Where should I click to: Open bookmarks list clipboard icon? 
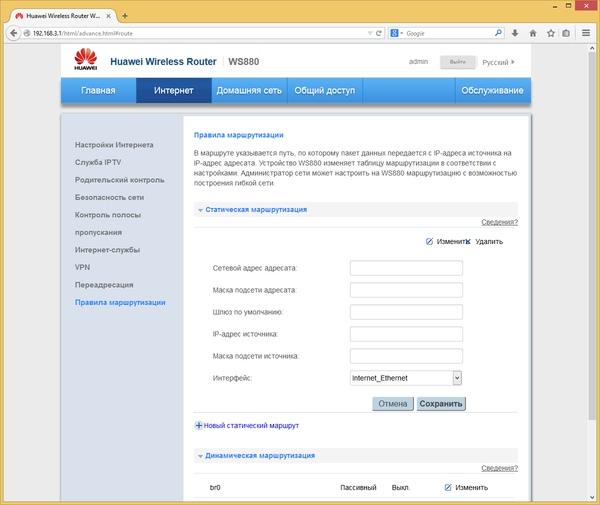point(566,33)
